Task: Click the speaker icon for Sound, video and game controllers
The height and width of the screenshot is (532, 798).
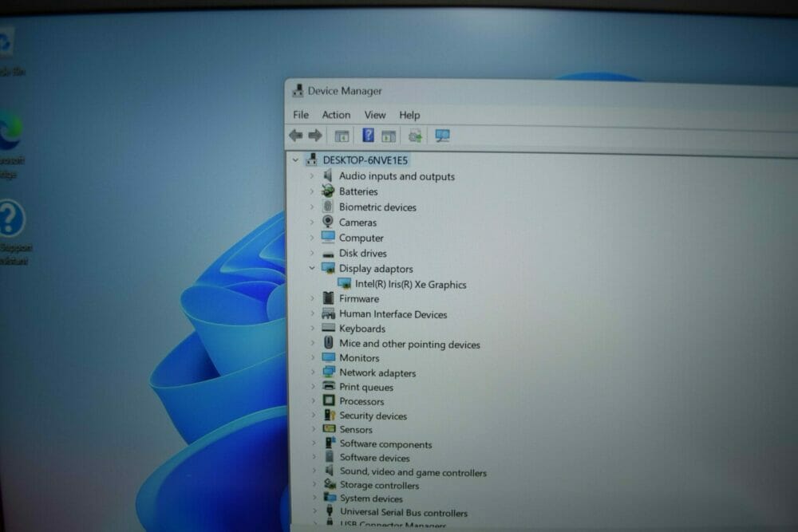Action: [330, 471]
